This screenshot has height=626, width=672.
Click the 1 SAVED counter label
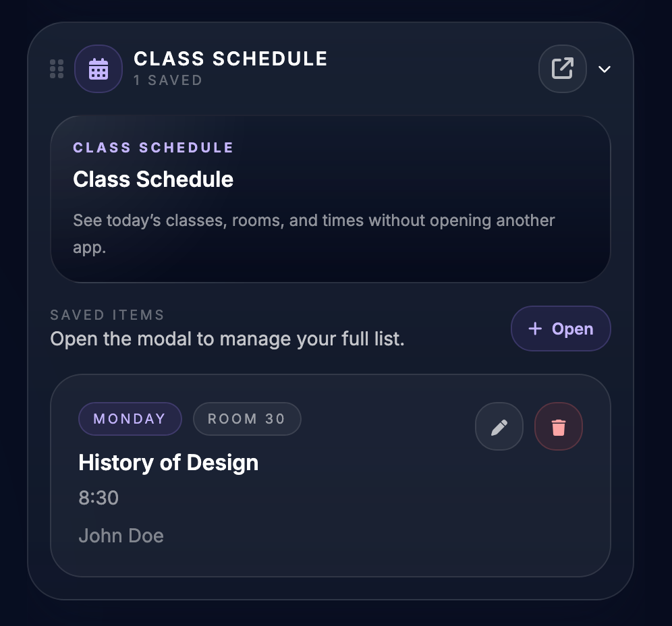tap(167, 80)
